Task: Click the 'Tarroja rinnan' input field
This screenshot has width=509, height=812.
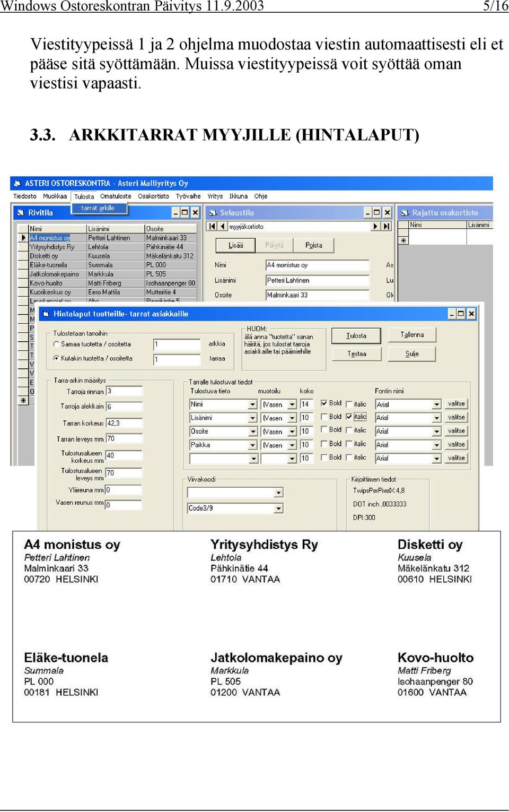Action: (x=124, y=391)
